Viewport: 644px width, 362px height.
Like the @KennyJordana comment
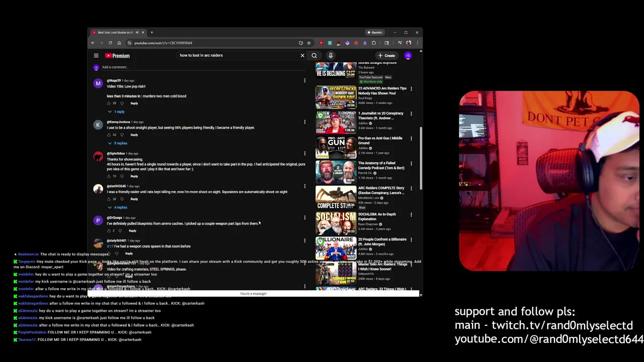[x=109, y=135]
